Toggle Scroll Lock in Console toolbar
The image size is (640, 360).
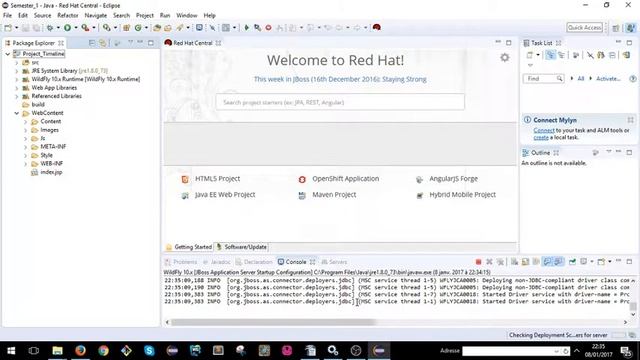tap(525, 262)
